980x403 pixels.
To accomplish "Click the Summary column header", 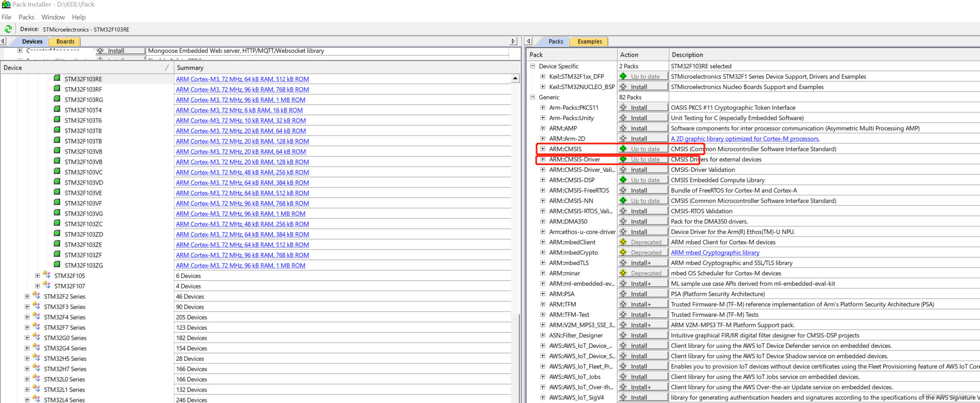I will tap(347, 68).
